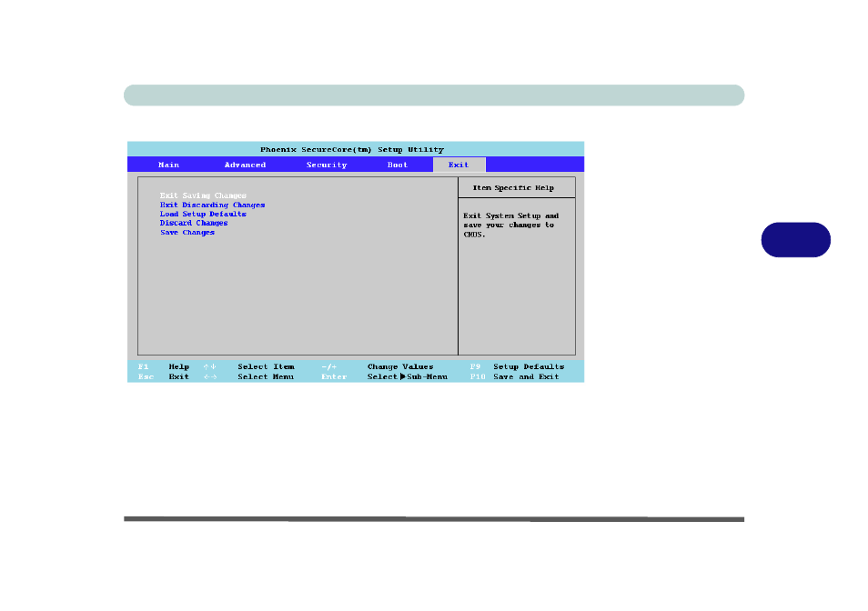Viewport: 868px width, 611px height.
Task: Select Load Setup Defaults
Action: pos(203,214)
